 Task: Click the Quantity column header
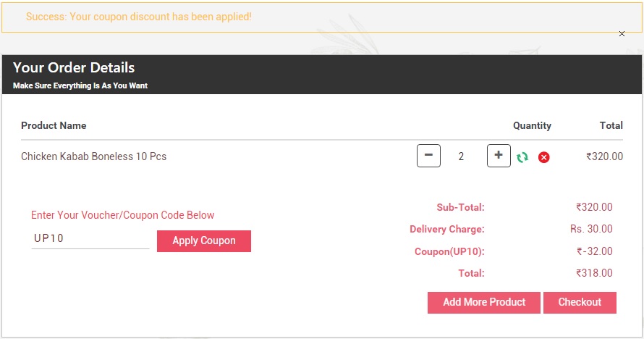pos(532,125)
